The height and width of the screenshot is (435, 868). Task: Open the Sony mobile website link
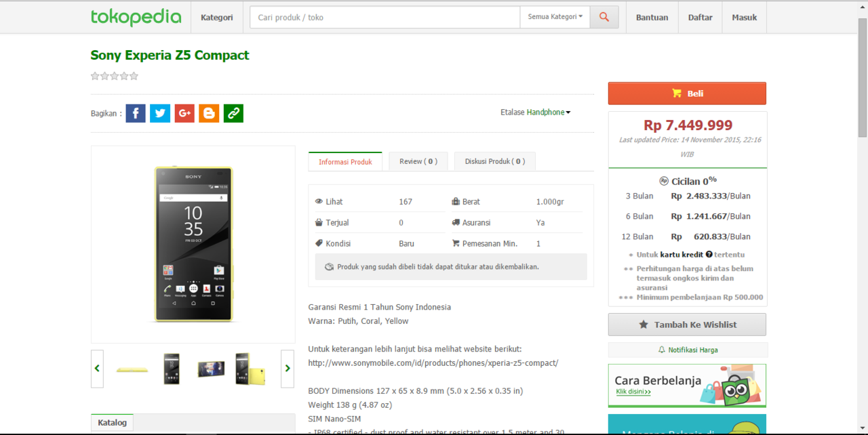coord(433,363)
